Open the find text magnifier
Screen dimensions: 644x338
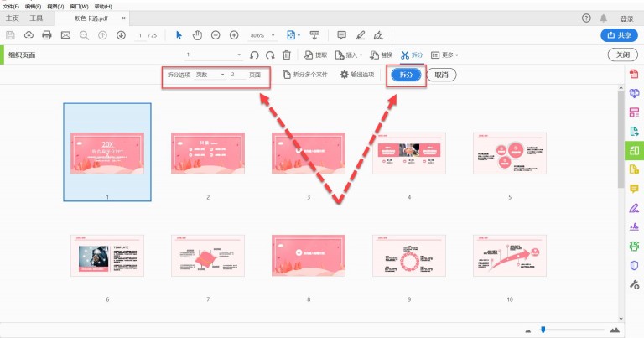[84, 35]
